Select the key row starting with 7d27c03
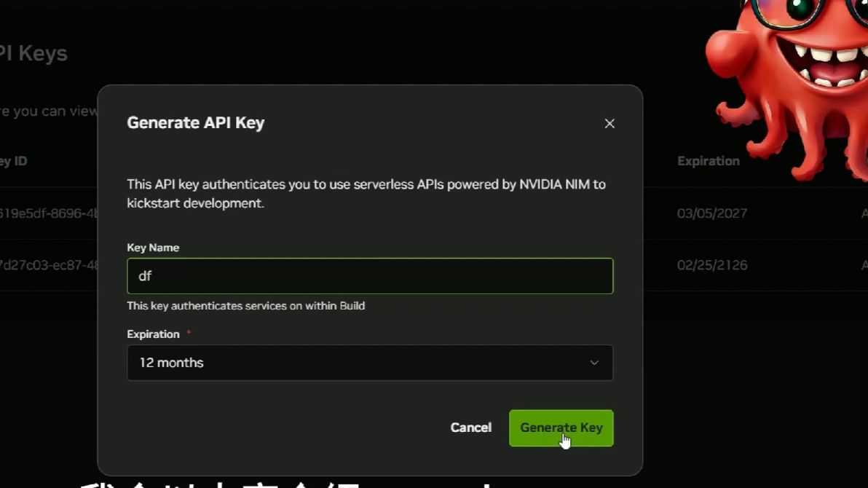Screen dimensions: 868x488 [x=49, y=265]
